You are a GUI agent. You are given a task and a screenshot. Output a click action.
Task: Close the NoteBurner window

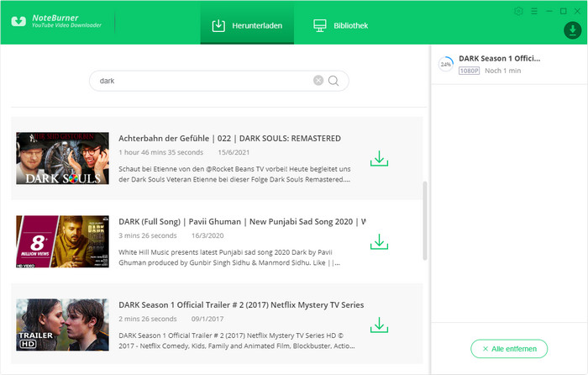tap(578, 11)
